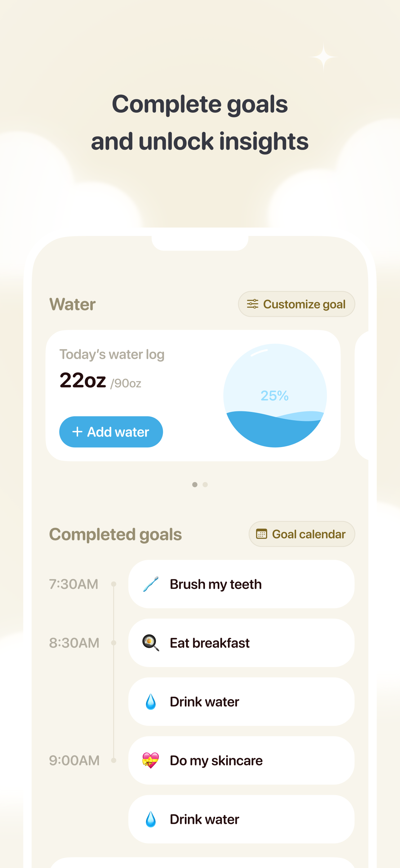
Task: Open the Customize goal button
Action: coord(296,304)
